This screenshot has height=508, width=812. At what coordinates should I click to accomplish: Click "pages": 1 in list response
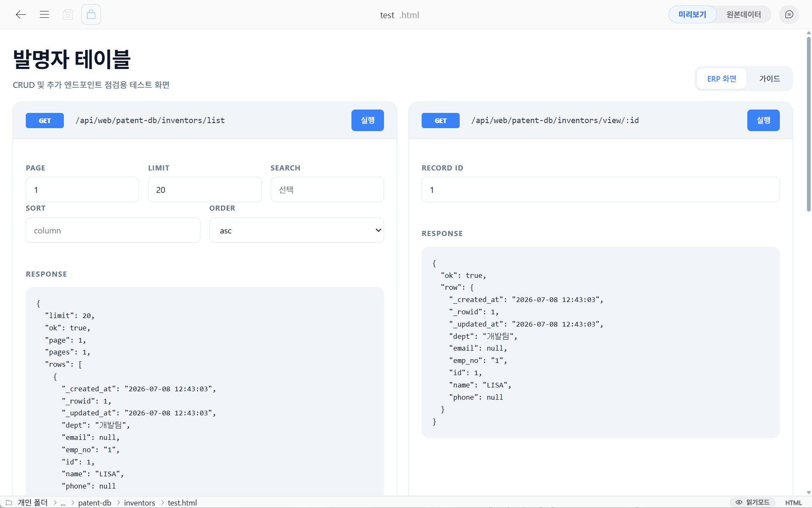click(x=67, y=352)
